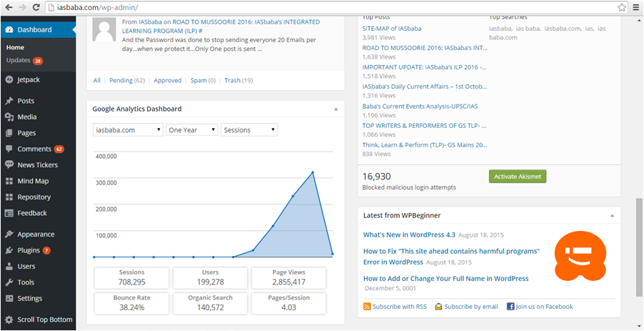Click the browser back arrow
The height and width of the screenshot is (331, 644).
click(x=9, y=7)
